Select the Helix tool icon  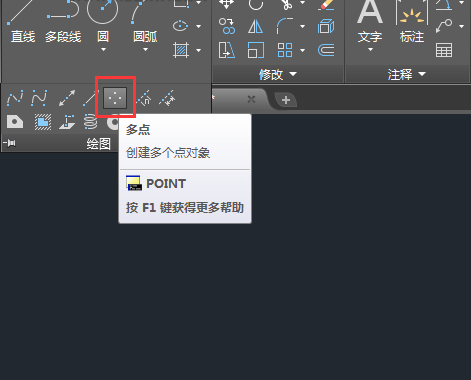91,122
